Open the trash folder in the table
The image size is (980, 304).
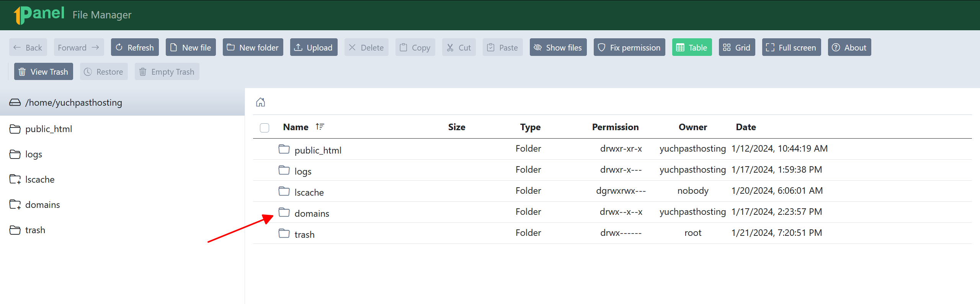coord(304,234)
